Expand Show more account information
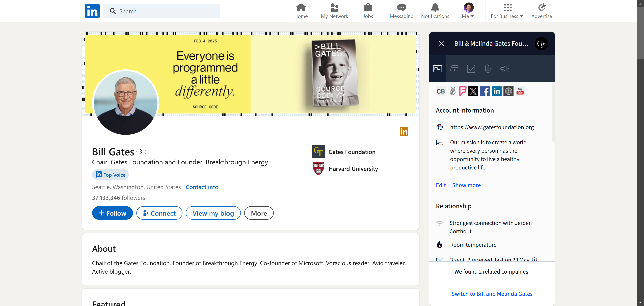 point(466,185)
